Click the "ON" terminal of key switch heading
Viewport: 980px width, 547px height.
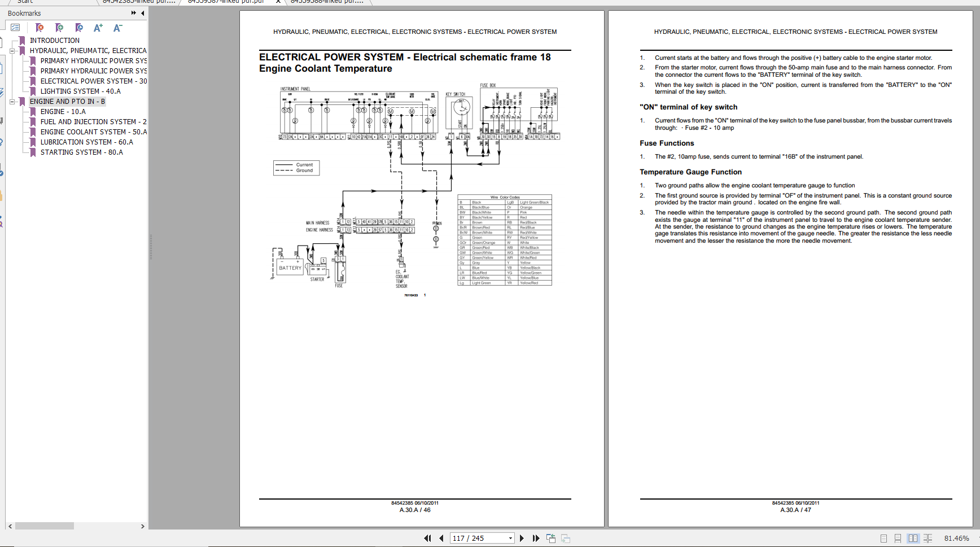688,107
